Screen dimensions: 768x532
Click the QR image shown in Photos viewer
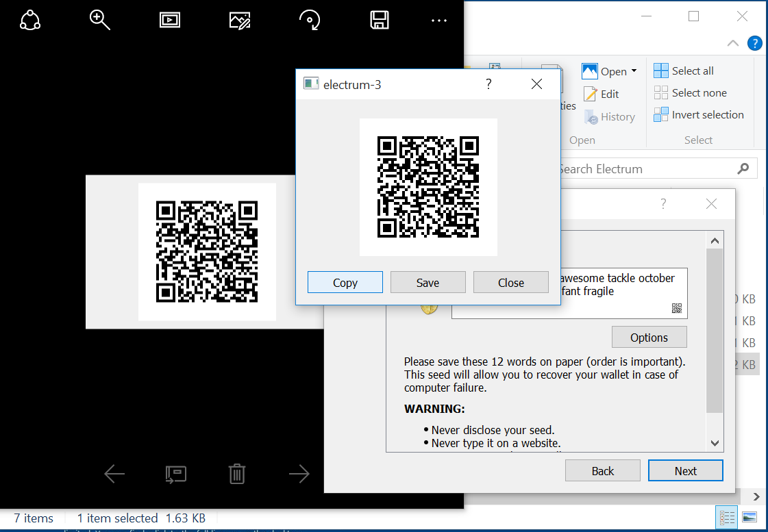[207, 251]
